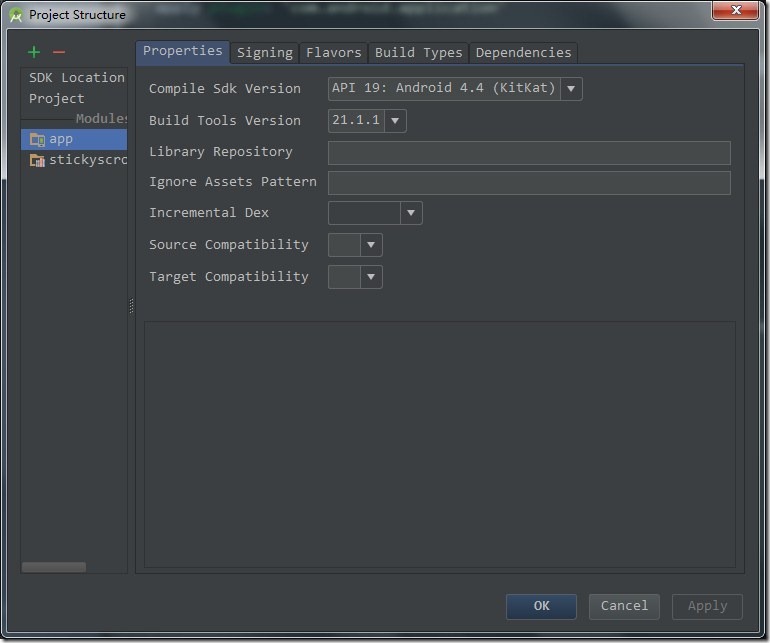770x643 pixels.
Task: Click the Ignore Assets Pattern field
Action: [529, 182]
